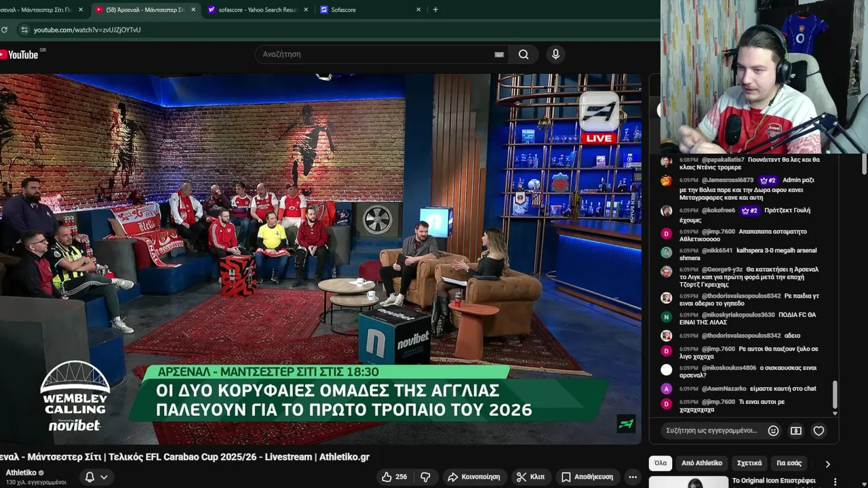Open @George9-y3z chat username
The height and width of the screenshot is (488, 868).
click(722, 270)
